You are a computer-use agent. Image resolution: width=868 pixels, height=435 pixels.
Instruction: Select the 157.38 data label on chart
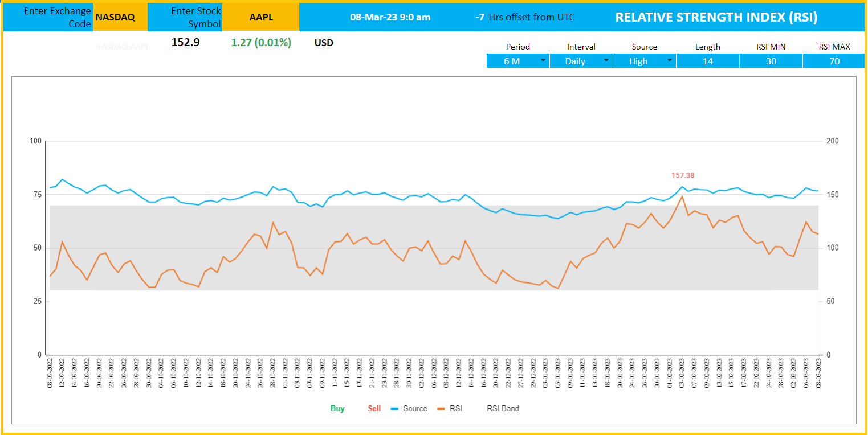pyautogui.click(x=683, y=175)
